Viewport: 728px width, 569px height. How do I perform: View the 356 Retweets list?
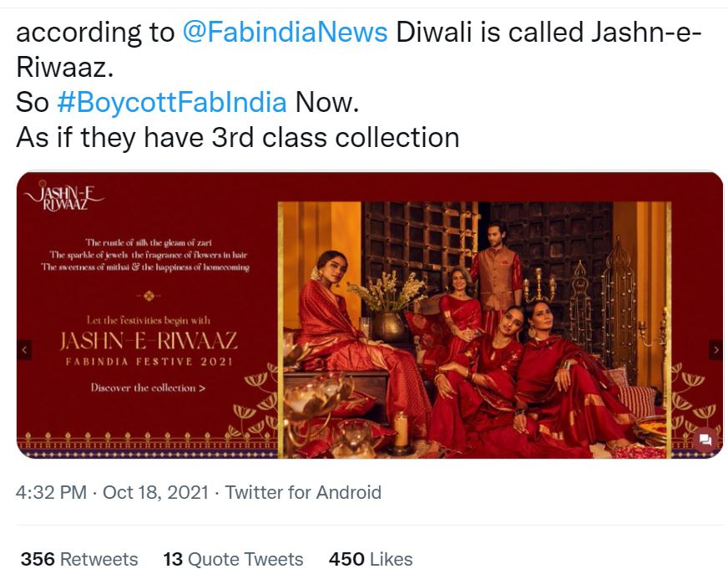[x=79, y=558]
